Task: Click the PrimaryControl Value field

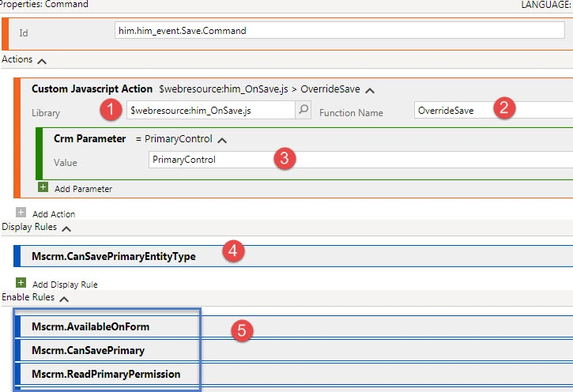Action: pos(360,160)
